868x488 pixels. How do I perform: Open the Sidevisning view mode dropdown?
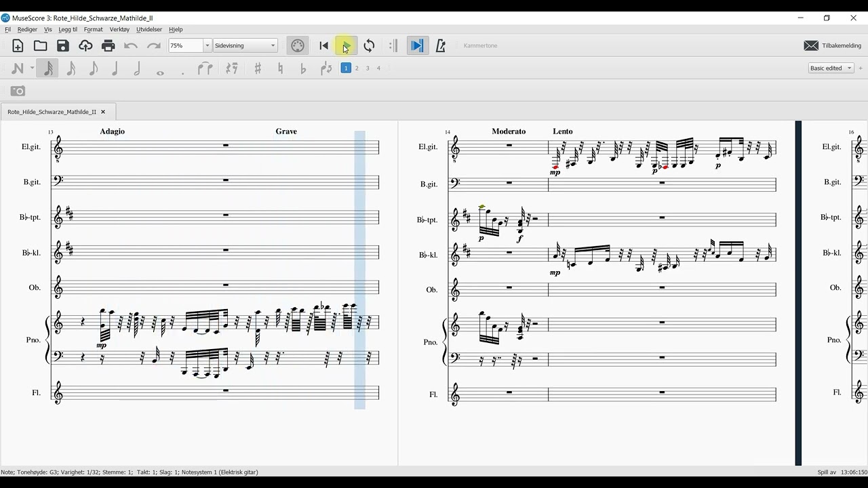click(x=245, y=45)
